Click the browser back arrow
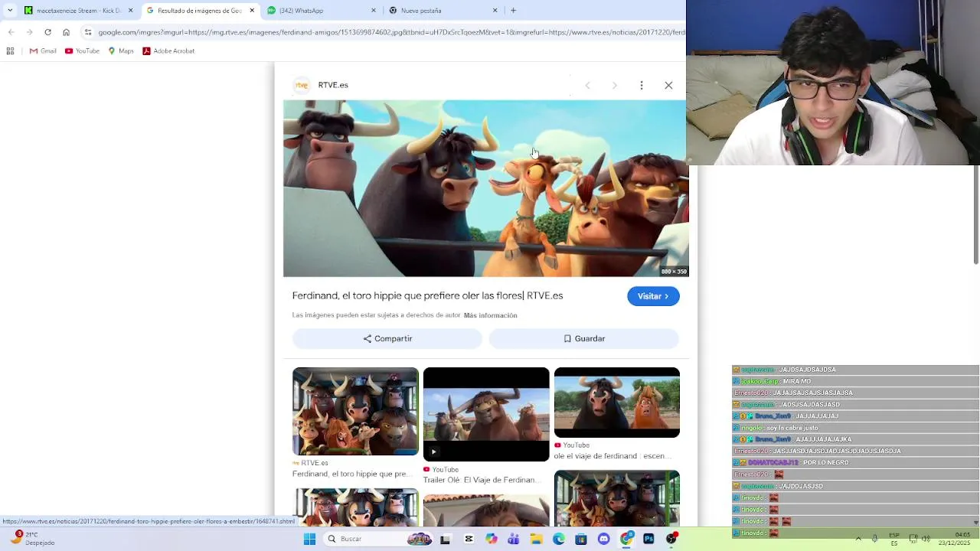This screenshot has width=980, height=551. click(x=11, y=32)
